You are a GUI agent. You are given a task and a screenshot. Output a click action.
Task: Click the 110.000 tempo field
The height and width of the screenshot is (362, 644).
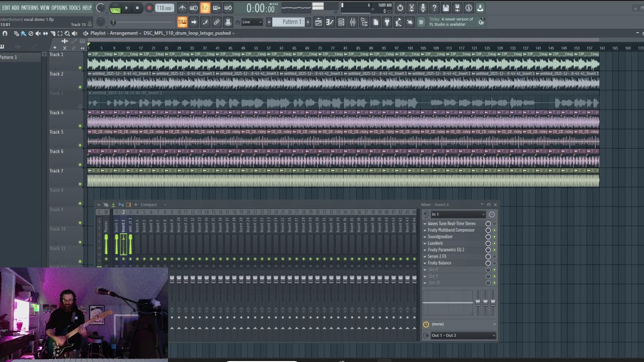(x=164, y=8)
